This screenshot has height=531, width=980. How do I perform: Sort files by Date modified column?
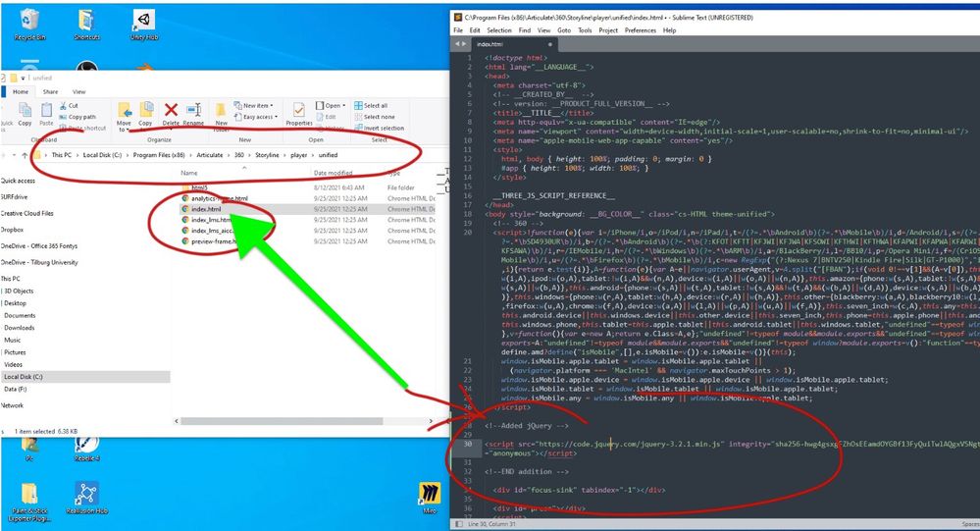pos(333,173)
